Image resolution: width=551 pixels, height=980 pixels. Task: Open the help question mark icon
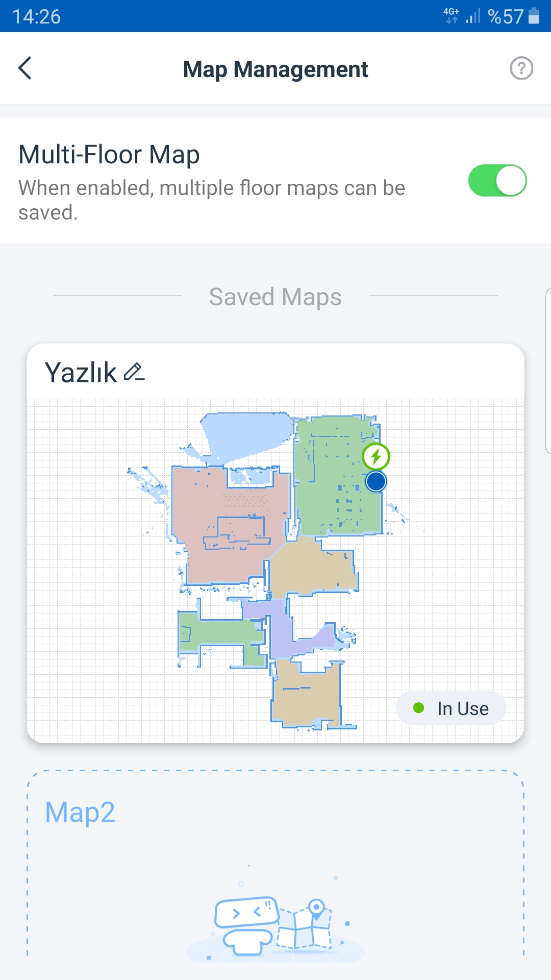(521, 68)
